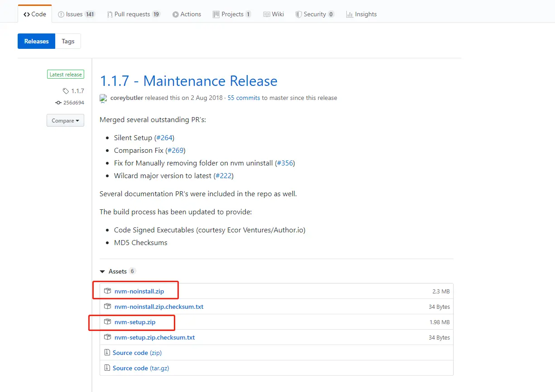Switch to the Actions tab
Viewport: 555px width, 392px height.
tap(187, 14)
